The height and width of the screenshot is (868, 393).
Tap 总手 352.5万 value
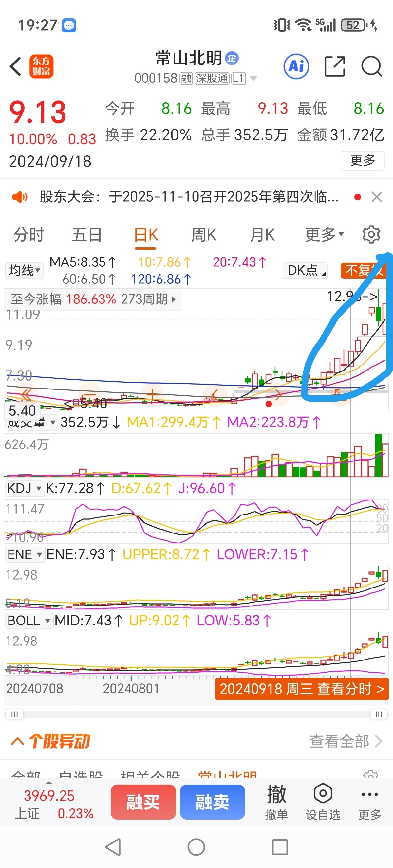[261, 135]
